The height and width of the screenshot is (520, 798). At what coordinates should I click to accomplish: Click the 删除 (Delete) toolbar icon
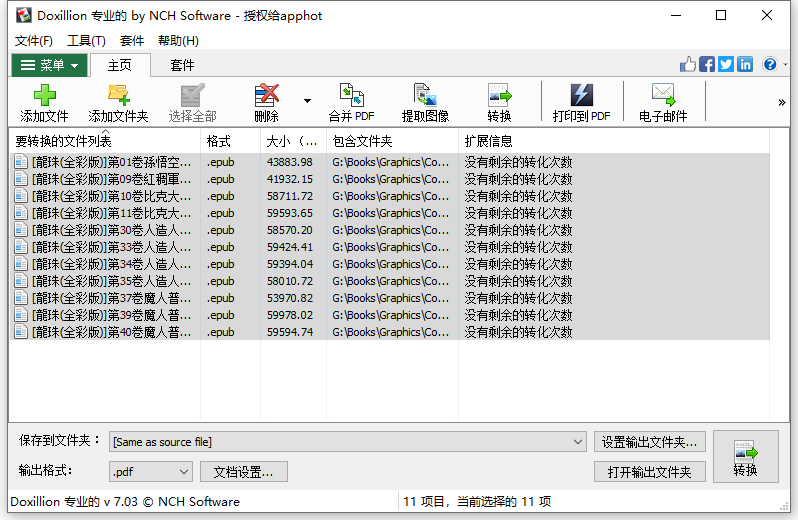(267, 103)
